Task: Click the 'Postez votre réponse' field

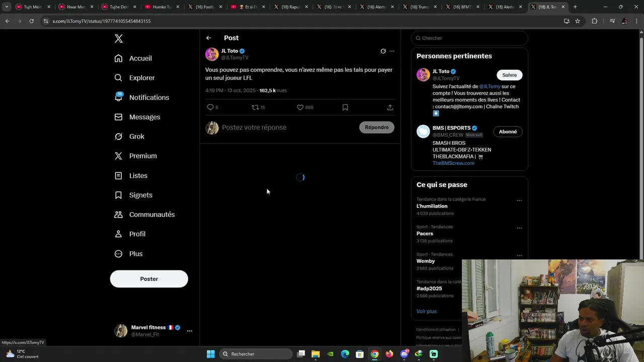Action: 289,128
